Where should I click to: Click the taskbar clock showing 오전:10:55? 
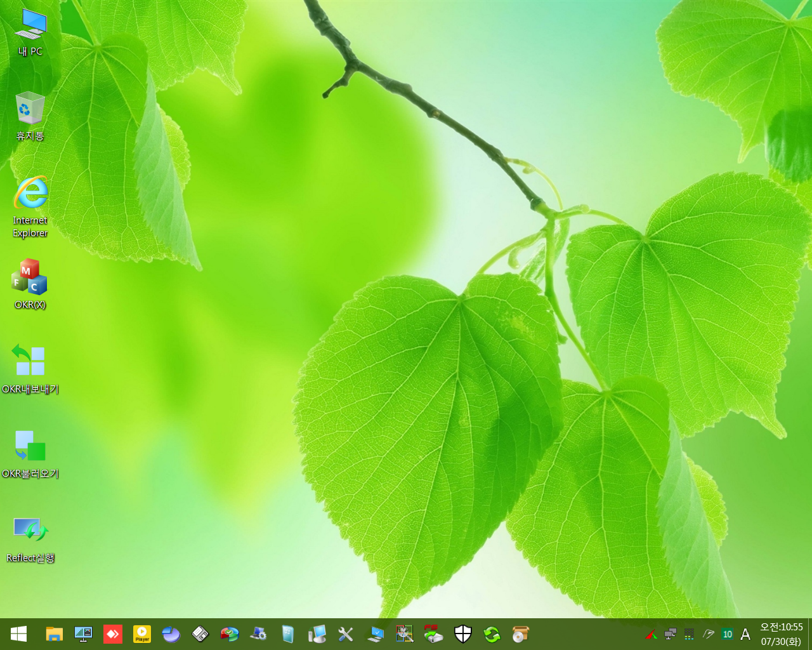[782, 627]
